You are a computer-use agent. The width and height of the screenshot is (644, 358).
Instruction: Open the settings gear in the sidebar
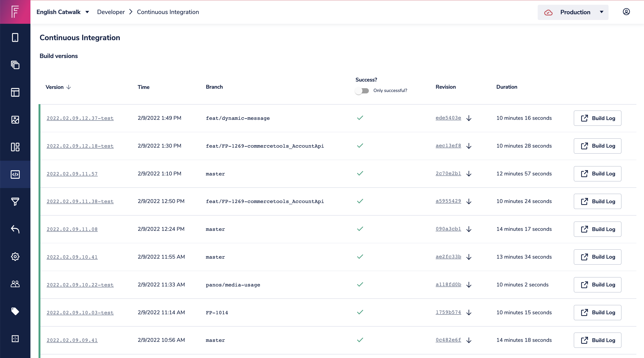15,256
